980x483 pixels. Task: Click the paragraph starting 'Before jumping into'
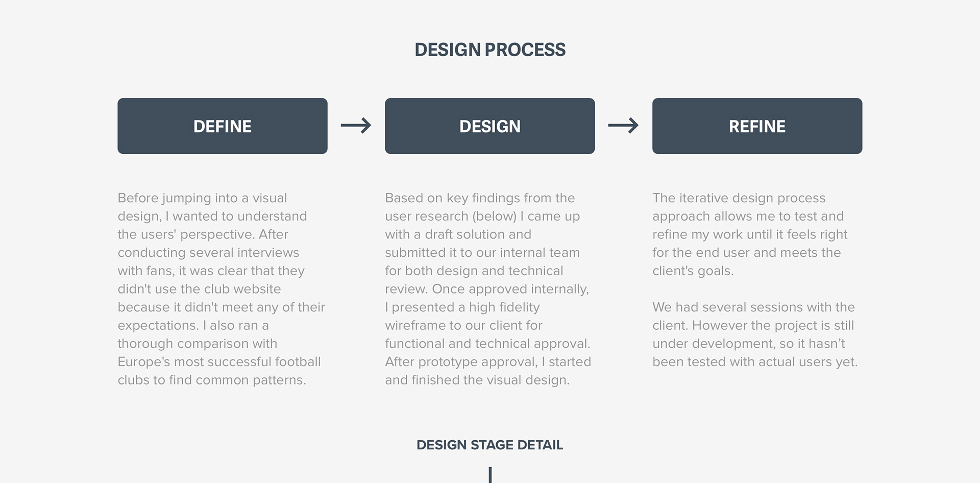coord(222,289)
